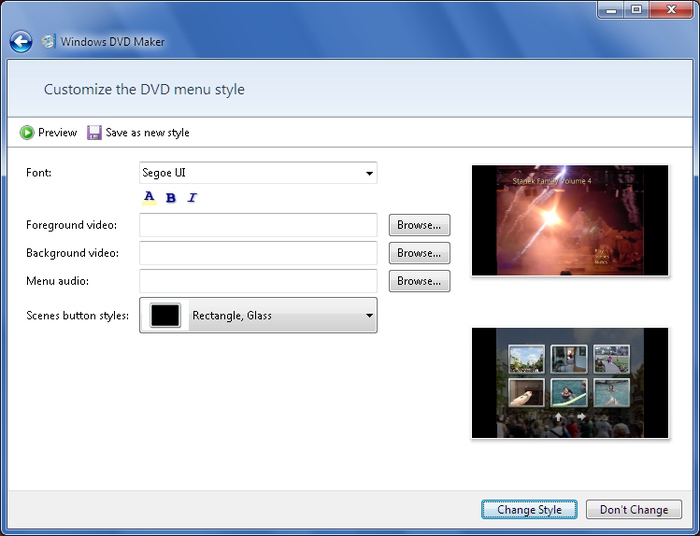Screen dimensions: 700x536
Task: Click the Windows DVD Maker title icon
Action: [x=48, y=42]
